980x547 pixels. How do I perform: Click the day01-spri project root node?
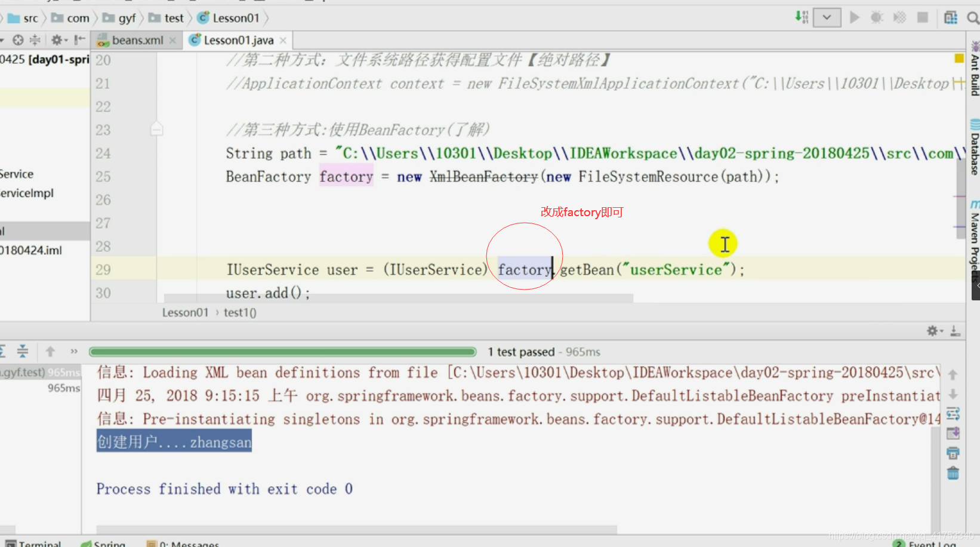click(x=44, y=59)
